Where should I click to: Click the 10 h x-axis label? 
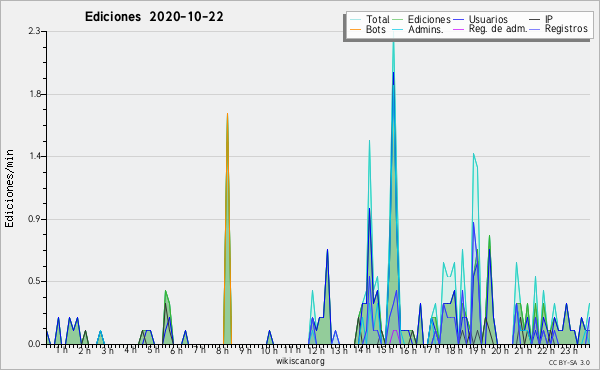pyautogui.click(x=269, y=350)
